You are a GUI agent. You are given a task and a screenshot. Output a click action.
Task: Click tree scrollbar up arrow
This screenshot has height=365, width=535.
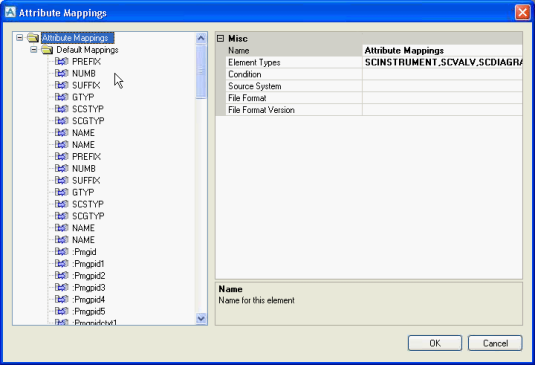point(201,38)
